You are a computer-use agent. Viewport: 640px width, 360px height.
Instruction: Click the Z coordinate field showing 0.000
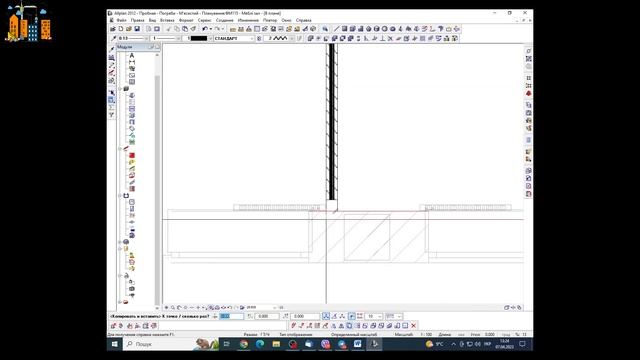pyautogui.click(x=304, y=316)
